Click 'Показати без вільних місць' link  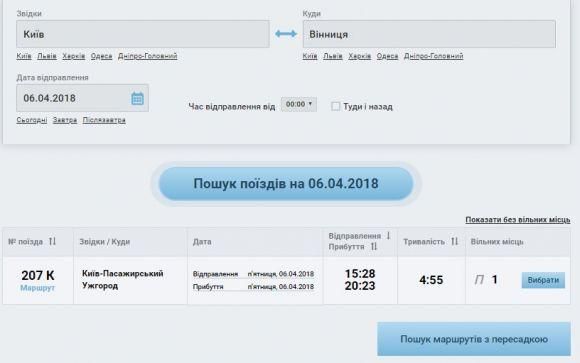[x=518, y=220]
